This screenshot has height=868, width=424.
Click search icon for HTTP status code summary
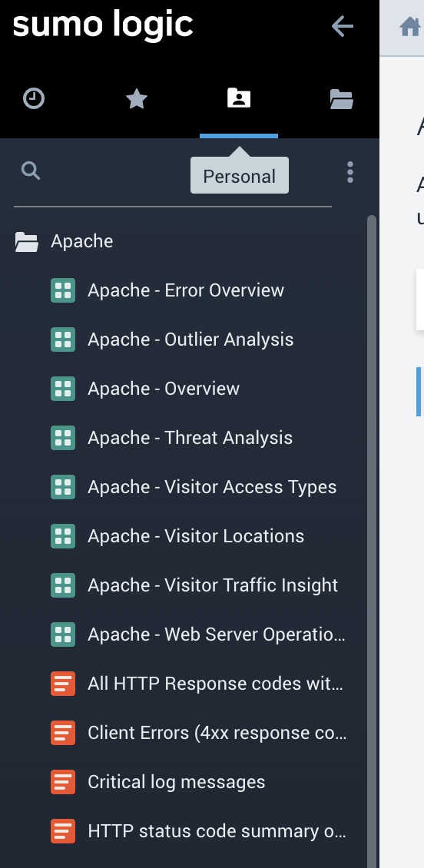[63, 831]
